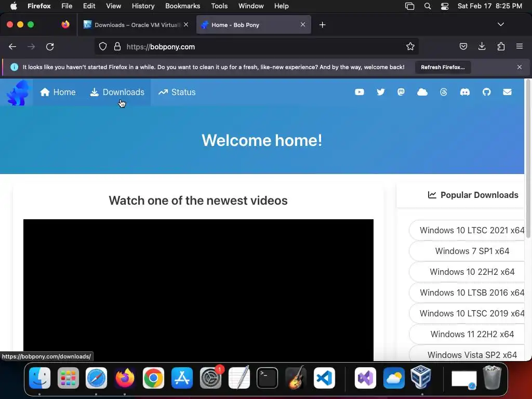
Task: Close the Oracle VM VirtualBox tab
Action: (x=186, y=24)
